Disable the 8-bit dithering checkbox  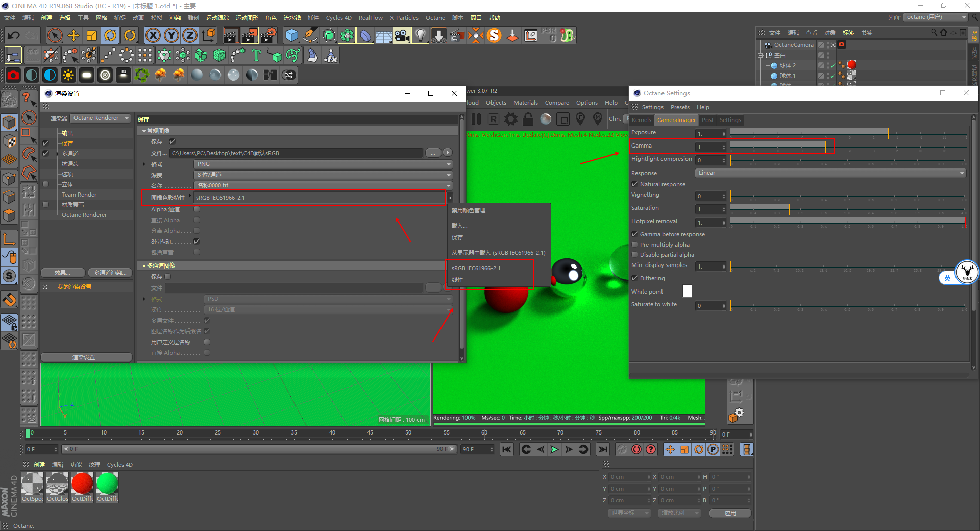(x=197, y=242)
